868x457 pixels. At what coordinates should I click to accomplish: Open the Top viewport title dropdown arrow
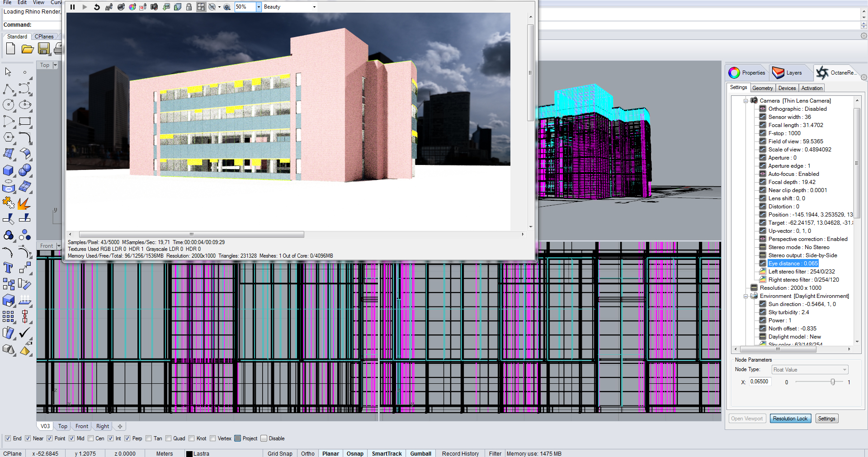(x=55, y=65)
